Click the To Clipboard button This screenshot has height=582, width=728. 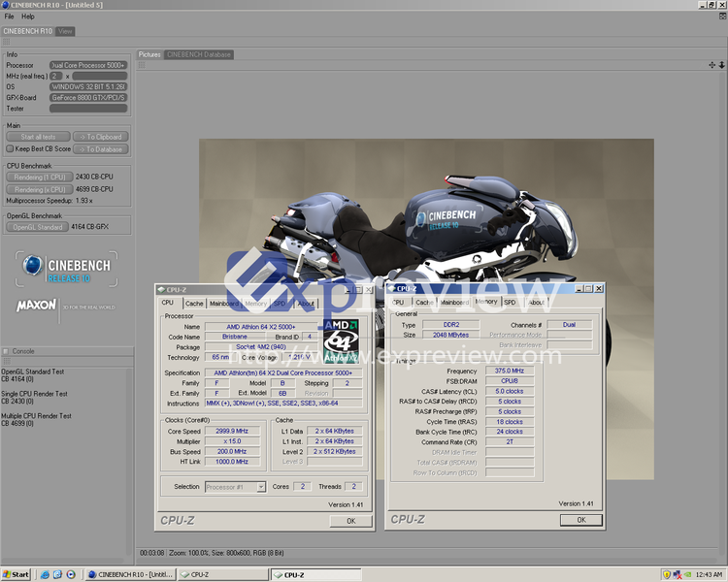coord(101,137)
